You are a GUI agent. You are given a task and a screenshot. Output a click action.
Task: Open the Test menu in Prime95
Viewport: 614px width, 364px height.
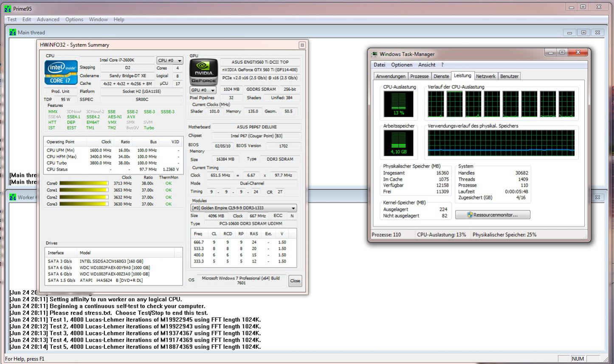pyautogui.click(x=12, y=20)
